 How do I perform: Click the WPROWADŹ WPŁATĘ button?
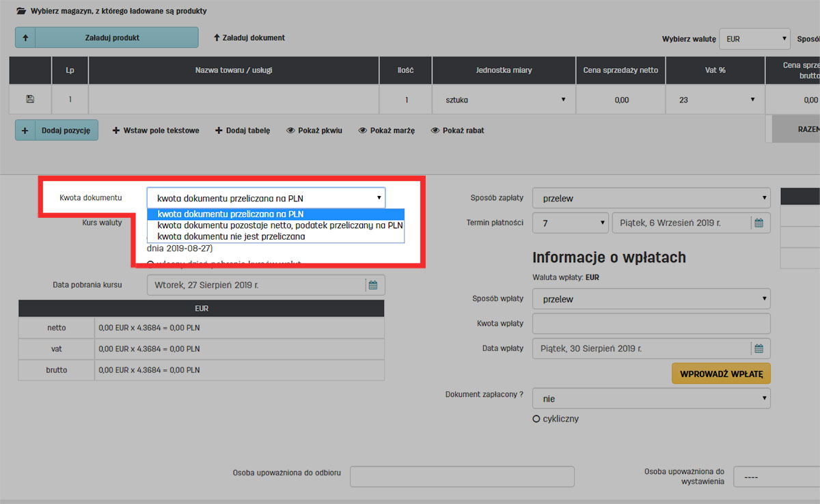pyautogui.click(x=721, y=374)
